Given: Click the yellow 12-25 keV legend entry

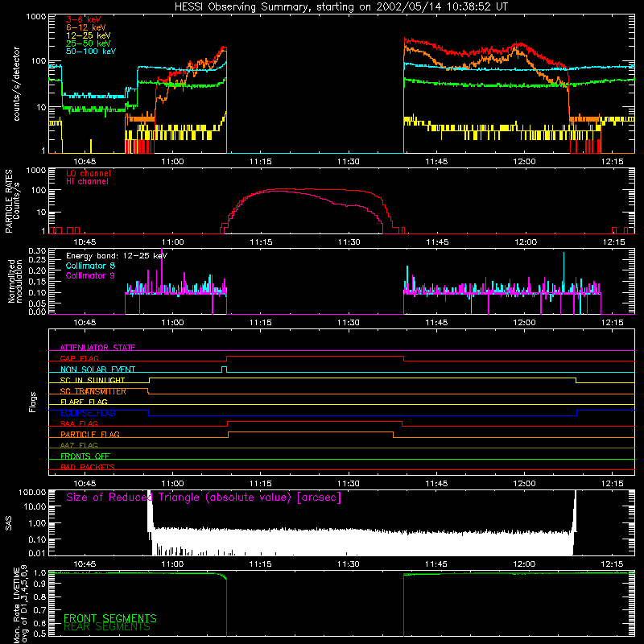Looking at the screenshot, I should [88, 35].
